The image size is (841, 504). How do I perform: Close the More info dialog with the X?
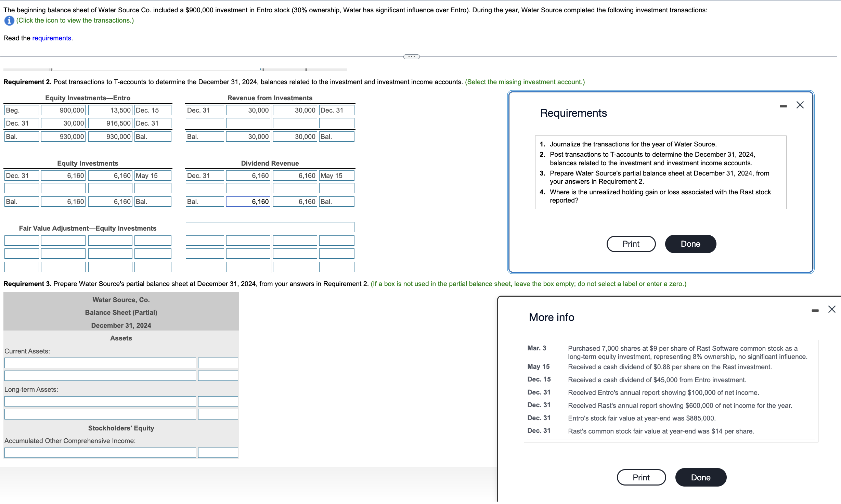point(832,309)
